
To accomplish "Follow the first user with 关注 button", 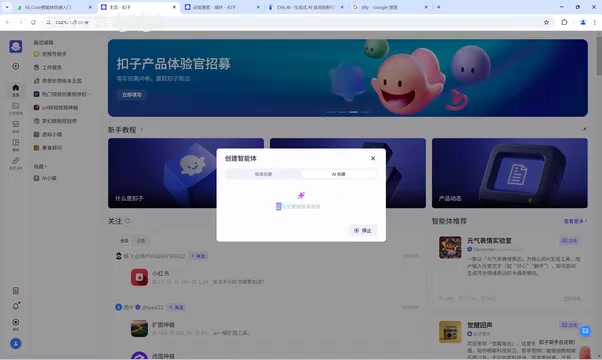I will coord(198,256).
